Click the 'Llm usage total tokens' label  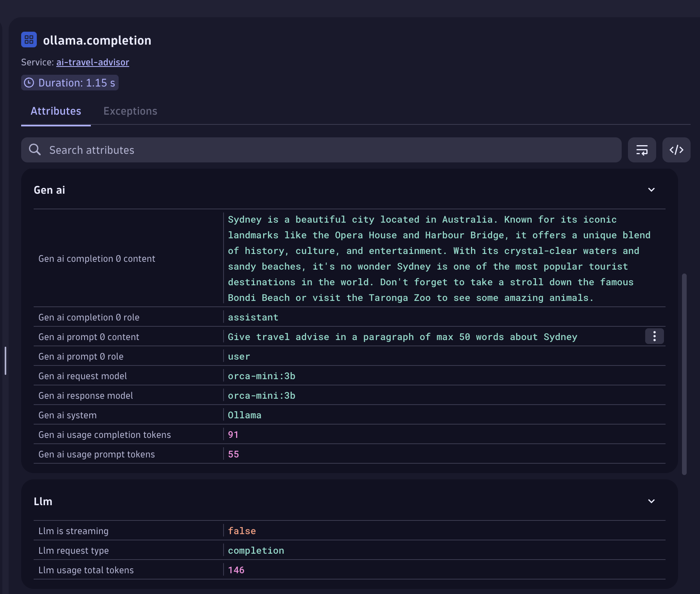(x=86, y=570)
